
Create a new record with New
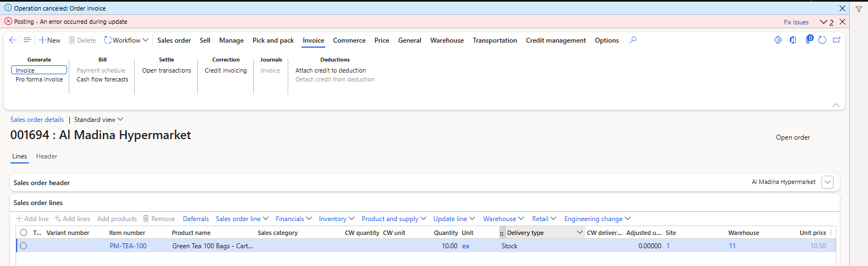tap(49, 40)
